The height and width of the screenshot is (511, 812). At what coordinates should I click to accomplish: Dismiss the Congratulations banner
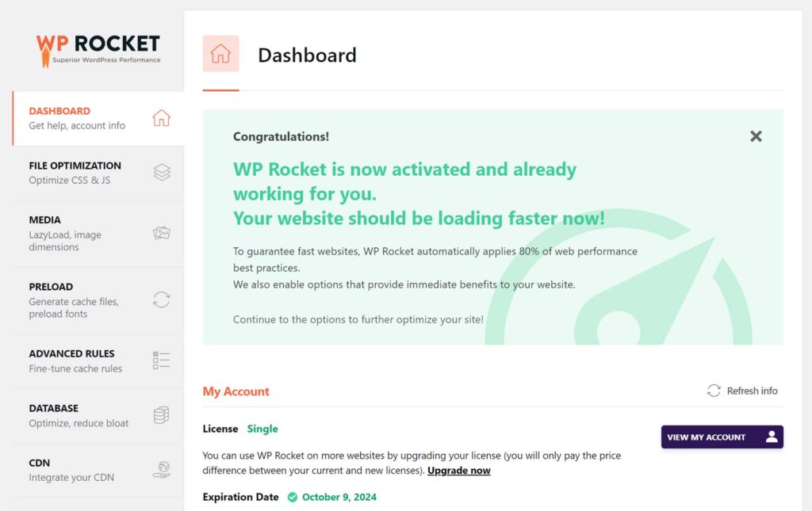(756, 136)
